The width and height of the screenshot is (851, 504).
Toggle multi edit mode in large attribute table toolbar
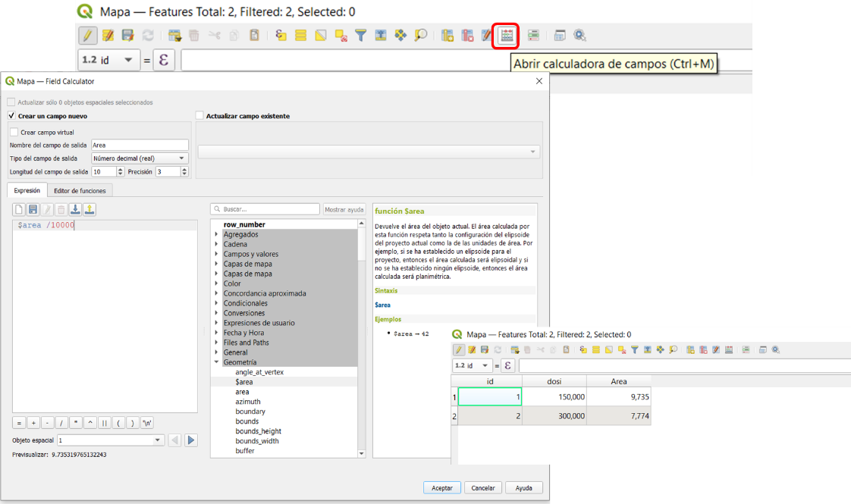108,36
